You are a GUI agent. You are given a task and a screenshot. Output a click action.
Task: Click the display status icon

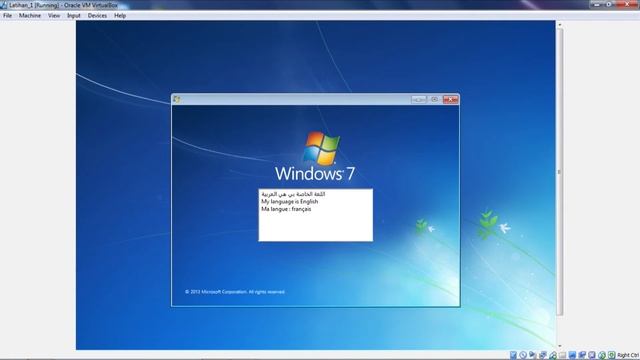coord(572,355)
